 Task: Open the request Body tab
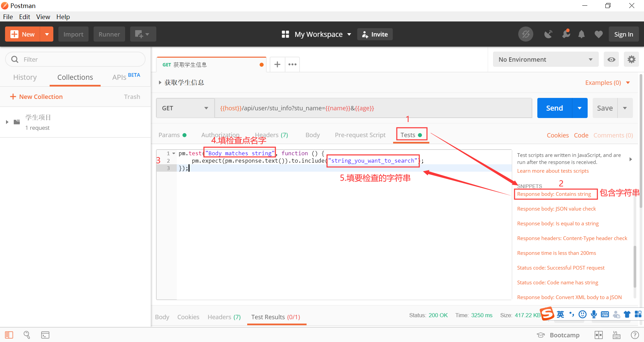313,135
